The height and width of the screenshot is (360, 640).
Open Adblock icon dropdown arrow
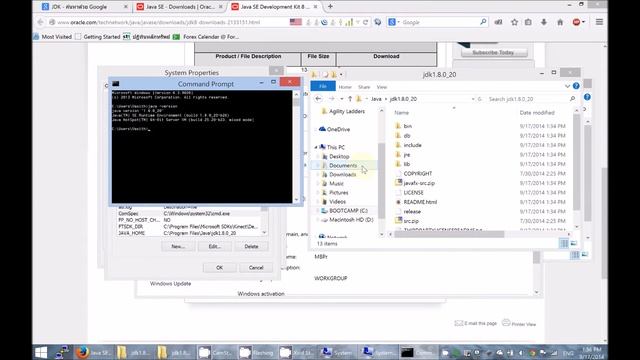(583, 22)
